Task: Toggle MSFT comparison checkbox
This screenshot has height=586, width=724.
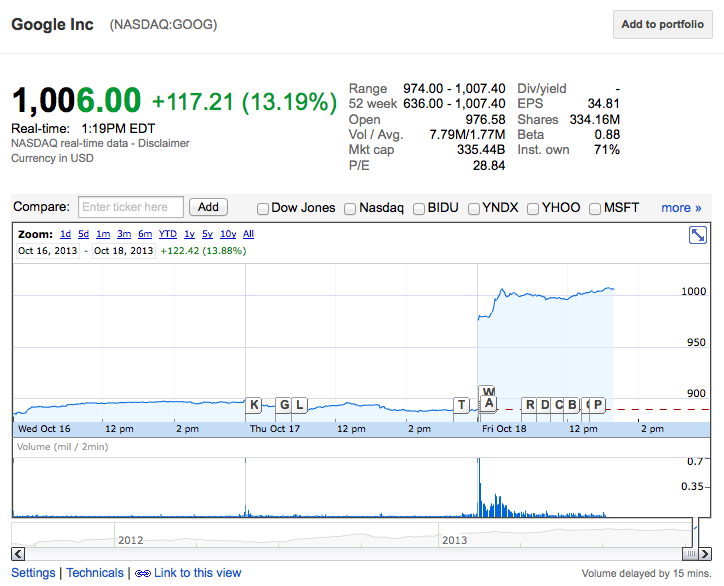Action: 595,209
